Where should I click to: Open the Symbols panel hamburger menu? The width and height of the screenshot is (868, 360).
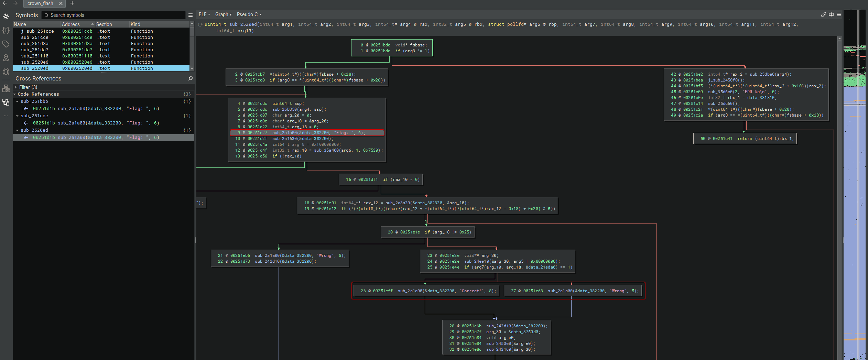point(191,15)
